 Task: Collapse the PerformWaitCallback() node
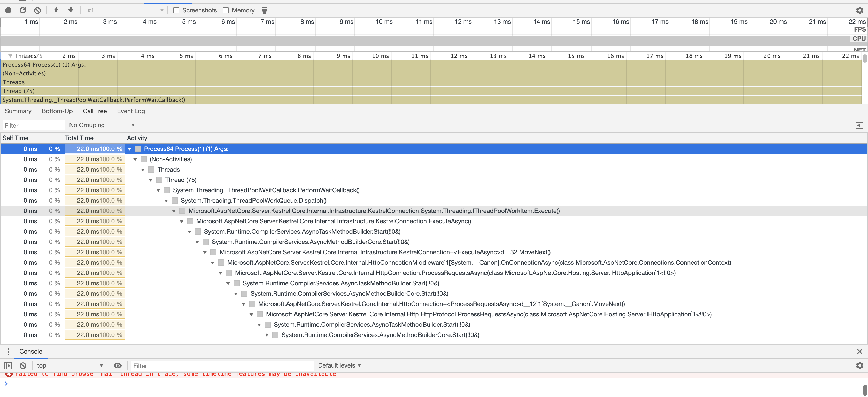(158, 190)
